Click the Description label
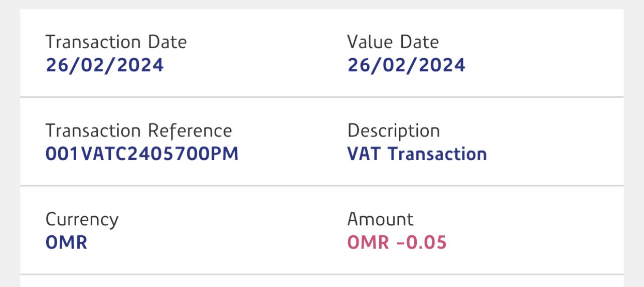The height and width of the screenshot is (287, 644). pos(393,131)
